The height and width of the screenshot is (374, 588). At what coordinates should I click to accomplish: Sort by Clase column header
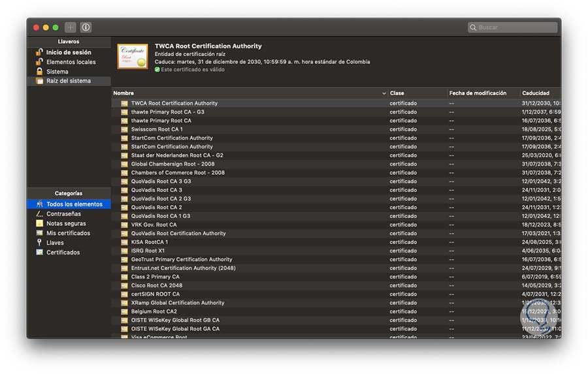pos(397,93)
